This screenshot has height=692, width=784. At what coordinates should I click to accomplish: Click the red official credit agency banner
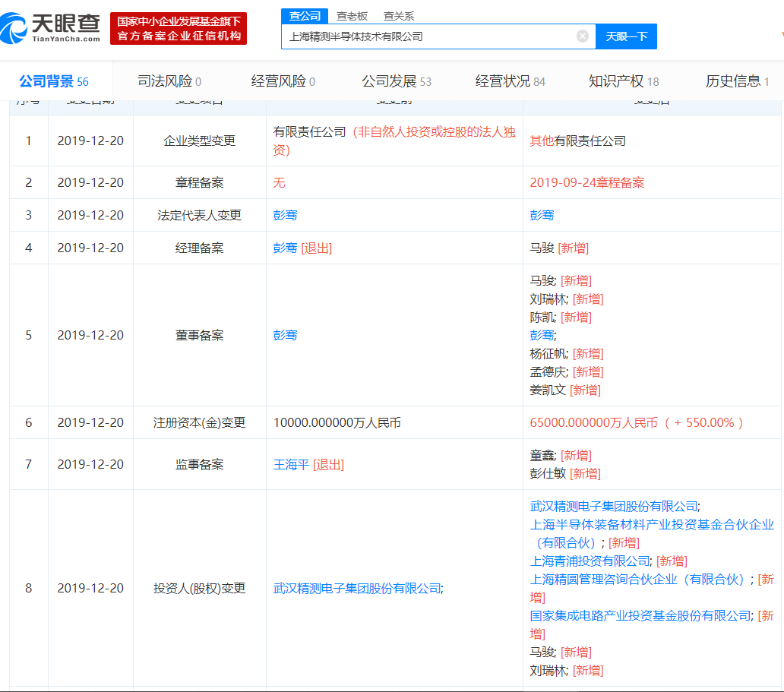179,28
